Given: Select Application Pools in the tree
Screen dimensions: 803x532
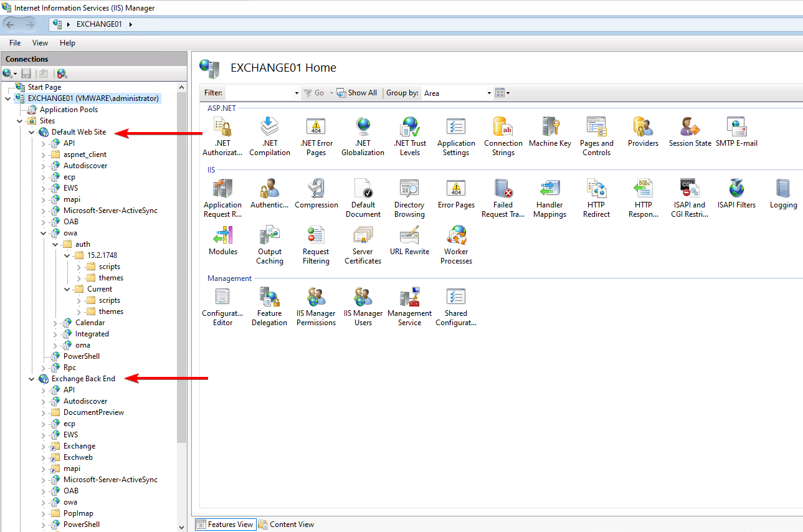Looking at the screenshot, I should (x=69, y=110).
